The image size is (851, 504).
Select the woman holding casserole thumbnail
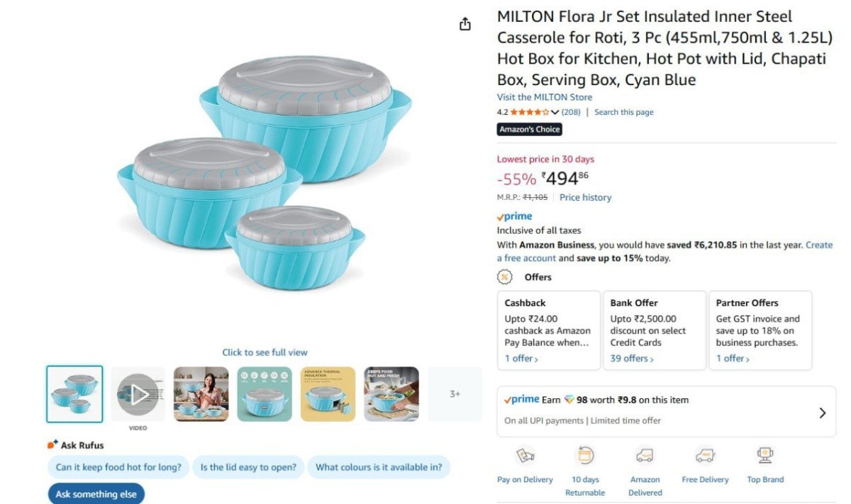coord(201,394)
